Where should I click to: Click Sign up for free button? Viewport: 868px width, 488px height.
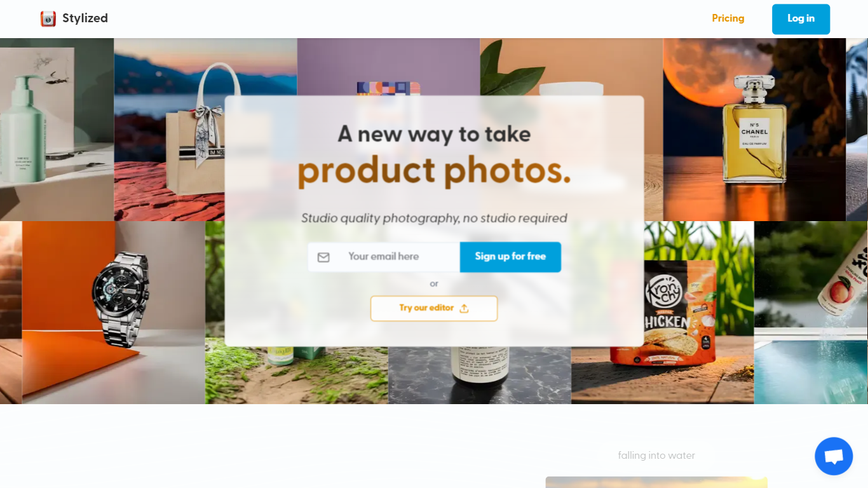[510, 257]
